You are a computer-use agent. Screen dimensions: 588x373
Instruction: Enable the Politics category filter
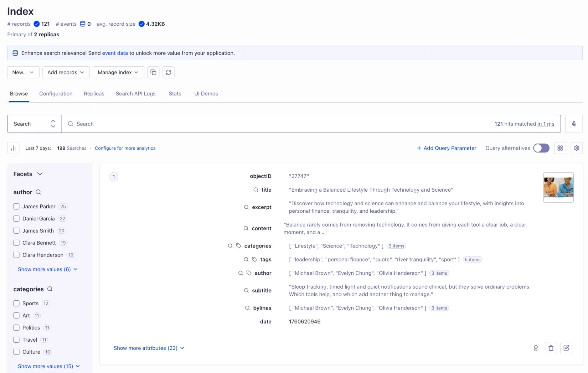(16, 328)
